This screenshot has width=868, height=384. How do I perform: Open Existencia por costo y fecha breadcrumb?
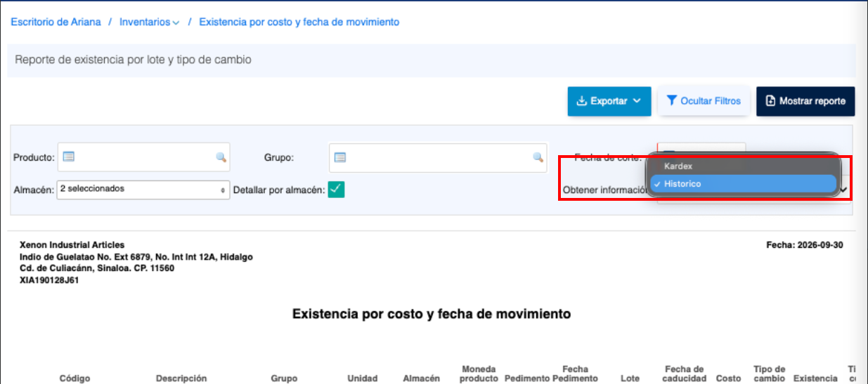point(299,22)
